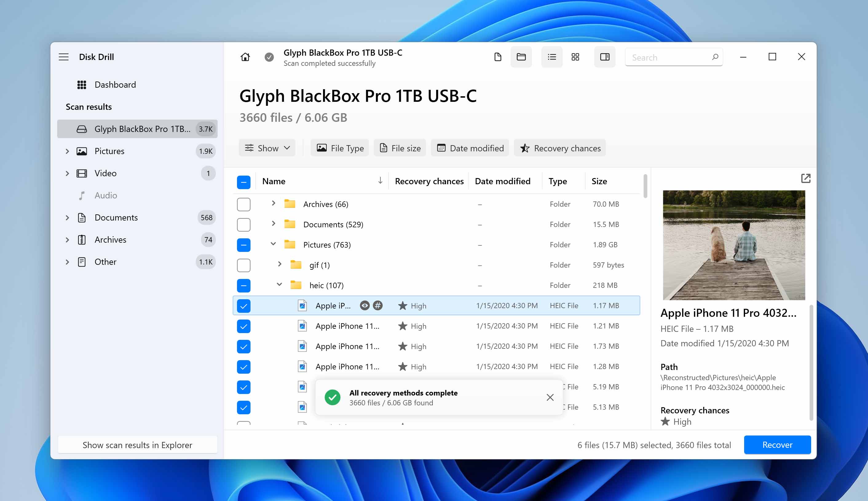Click the file list vertical scrollbar

point(645,186)
